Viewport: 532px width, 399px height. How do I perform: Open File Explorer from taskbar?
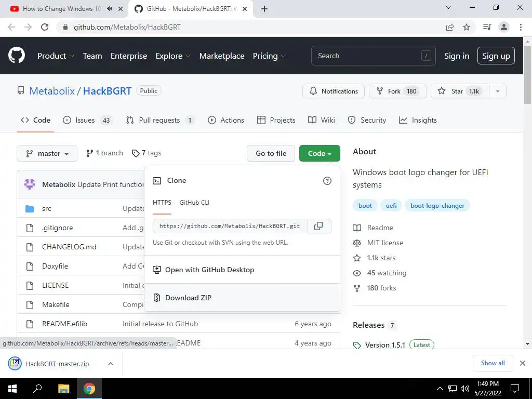[63, 389]
